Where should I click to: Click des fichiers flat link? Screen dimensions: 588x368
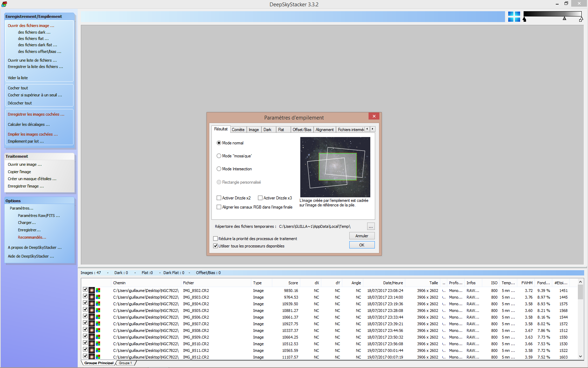(33, 39)
